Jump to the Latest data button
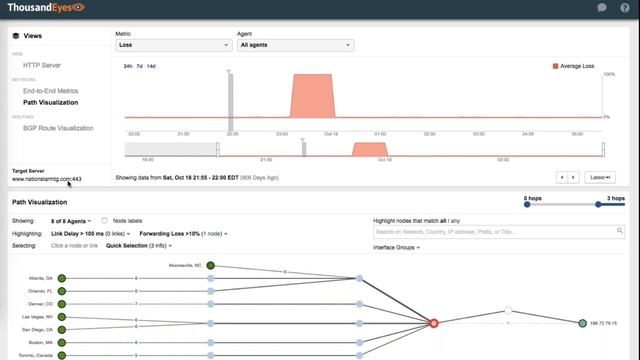640x360 pixels. coord(600,178)
